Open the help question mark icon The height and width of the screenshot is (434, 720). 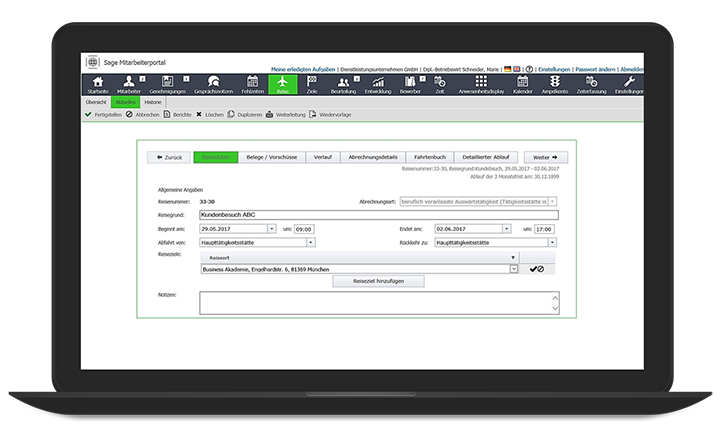(529, 69)
